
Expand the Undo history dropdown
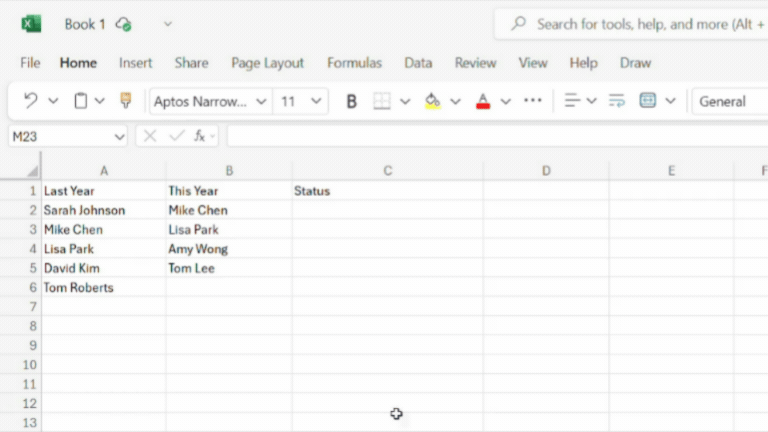(53, 101)
